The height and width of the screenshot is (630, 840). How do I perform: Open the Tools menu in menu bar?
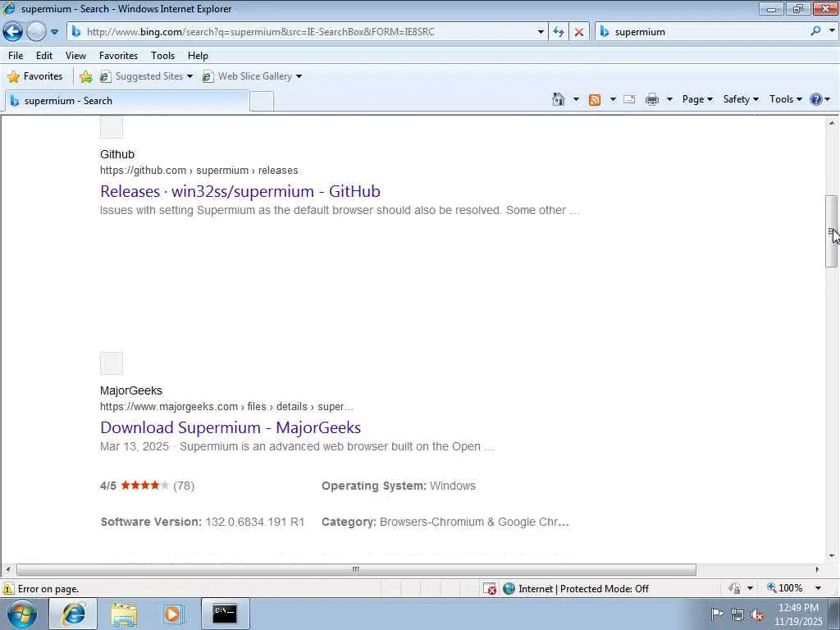pyautogui.click(x=163, y=55)
